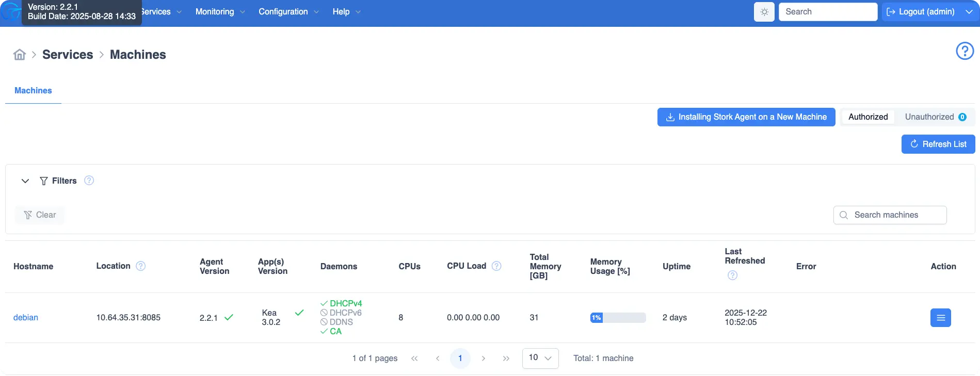The height and width of the screenshot is (376, 980).
Task: Click the home breadcrumb icon
Action: (x=20, y=55)
